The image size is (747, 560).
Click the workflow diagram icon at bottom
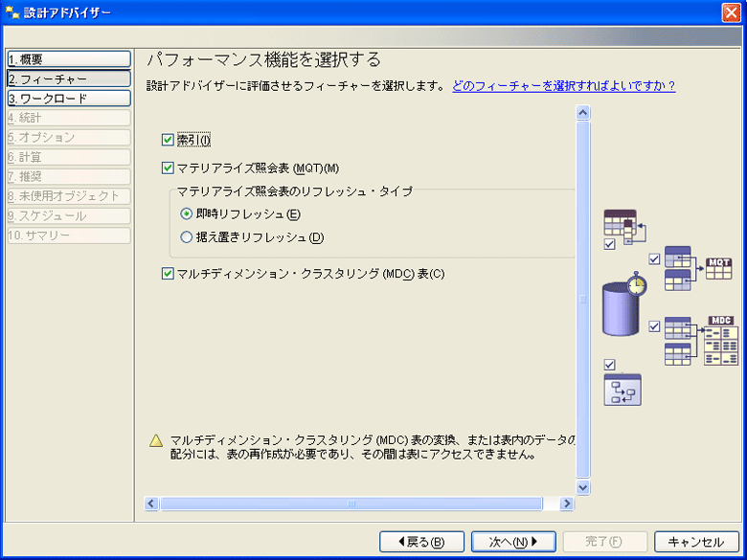pyautogui.click(x=622, y=390)
